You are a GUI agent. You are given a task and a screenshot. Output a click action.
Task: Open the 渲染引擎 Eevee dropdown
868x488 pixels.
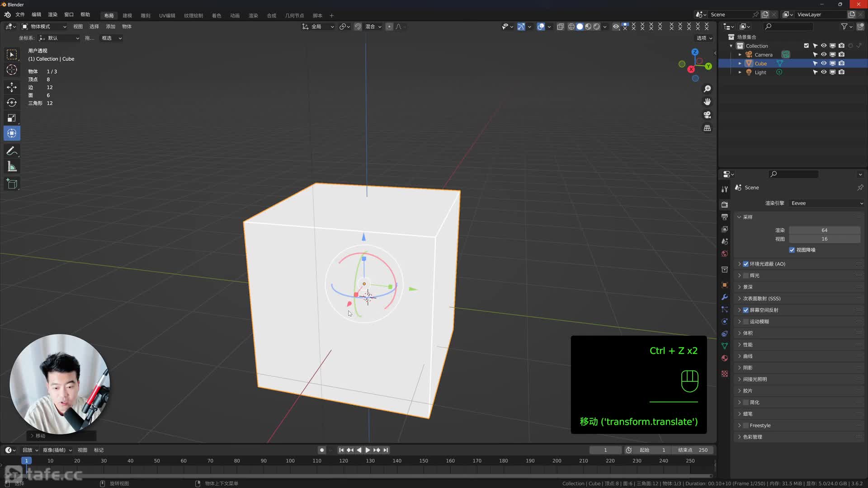826,203
